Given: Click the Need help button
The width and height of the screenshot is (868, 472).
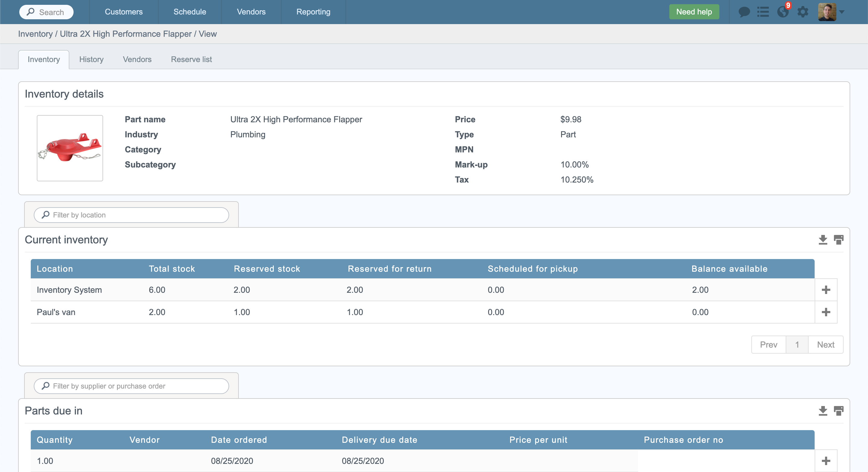Looking at the screenshot, I should [694, 12].
